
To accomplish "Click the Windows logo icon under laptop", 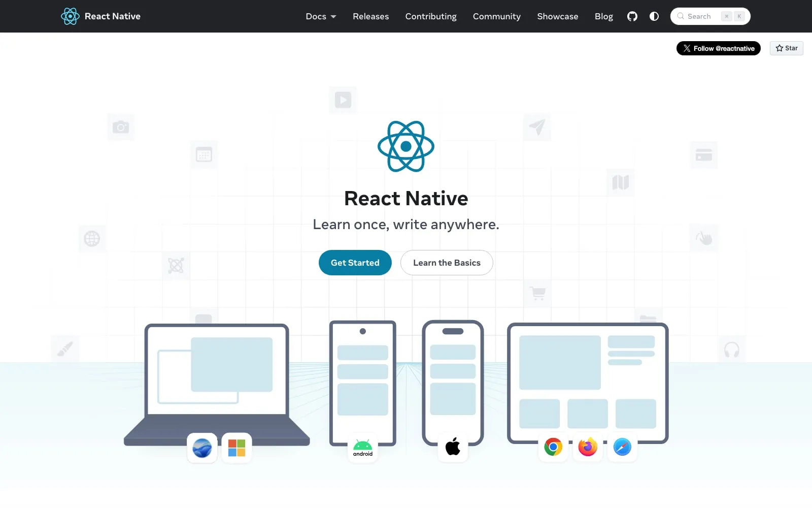I will (236, 448).
